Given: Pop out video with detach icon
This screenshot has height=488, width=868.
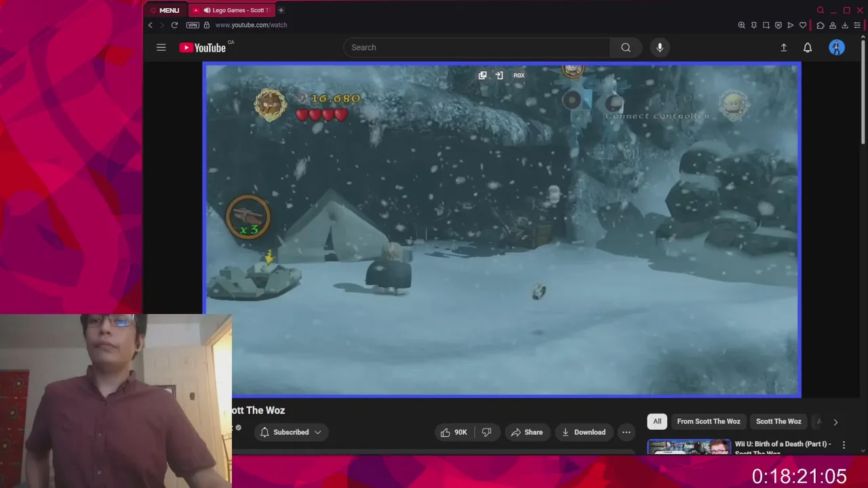Looking at the screenshot, I should 483,75.
